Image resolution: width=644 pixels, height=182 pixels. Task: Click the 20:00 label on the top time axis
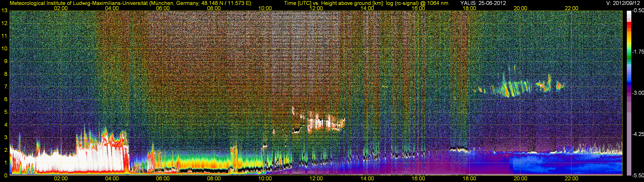tap(521, 8)
